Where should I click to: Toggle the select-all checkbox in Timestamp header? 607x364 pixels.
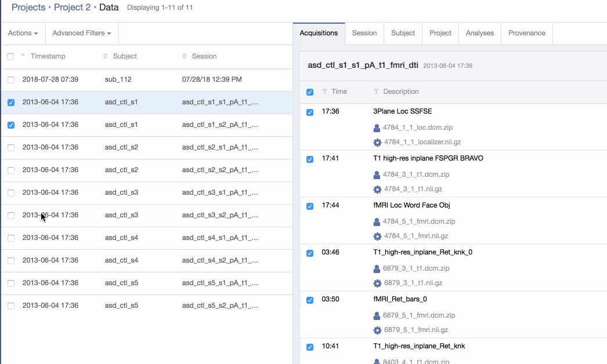10,56
